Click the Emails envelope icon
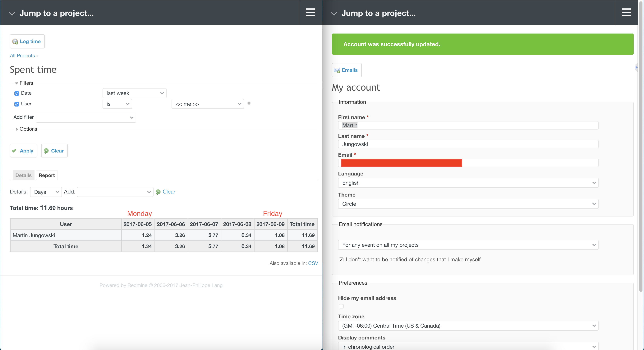 [x=337, y=70]
